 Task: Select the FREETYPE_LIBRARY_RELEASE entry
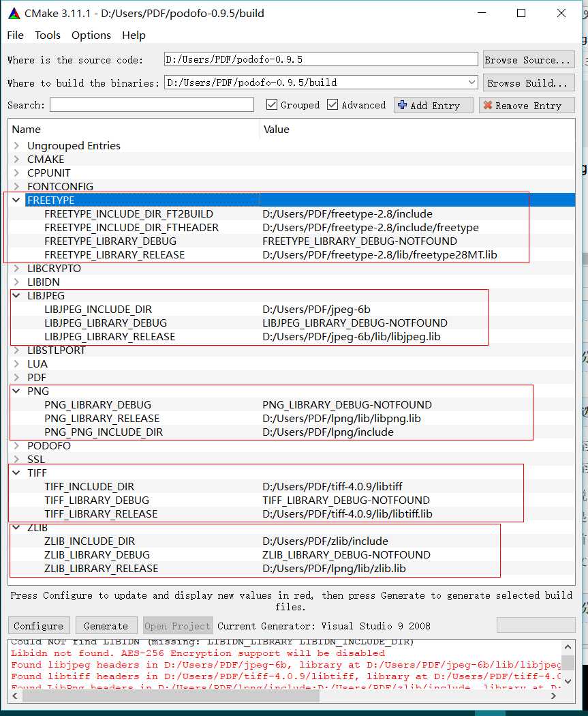coord(114,255)
